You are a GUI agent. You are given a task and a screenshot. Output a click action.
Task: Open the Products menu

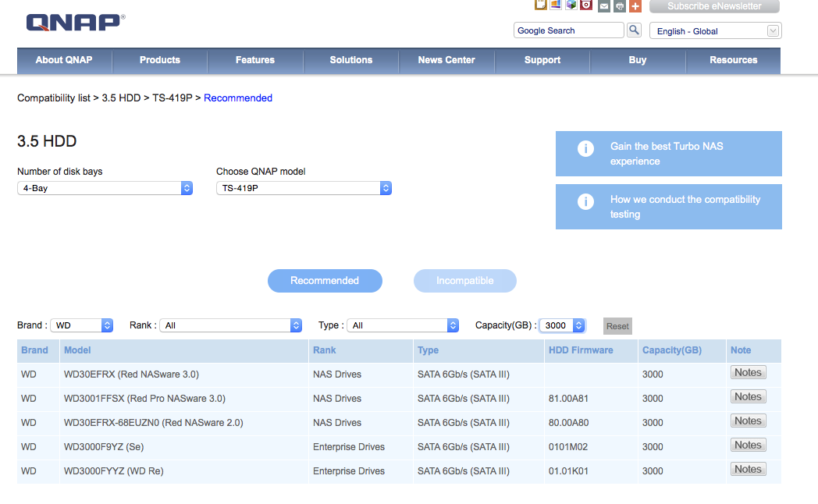[160, 60]
